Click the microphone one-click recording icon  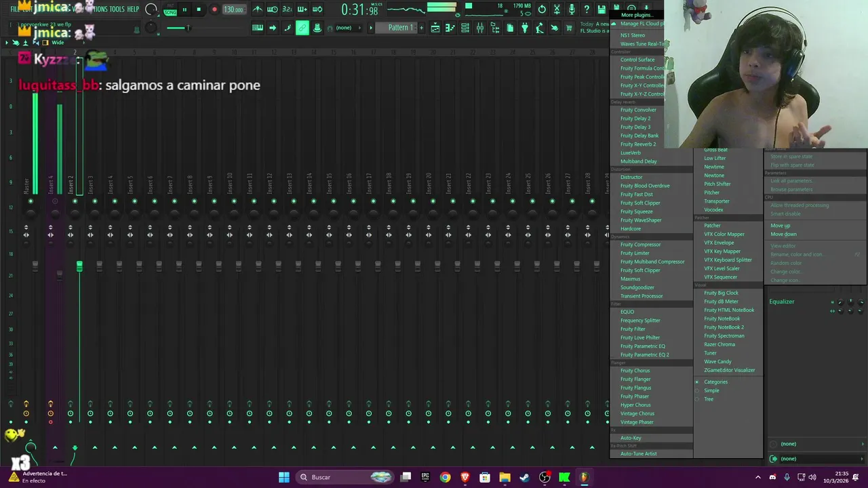pos(572,9)
